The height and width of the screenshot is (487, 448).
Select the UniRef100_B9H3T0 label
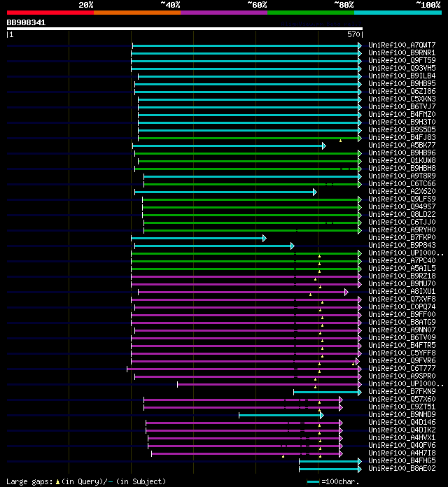pos(402,122)
